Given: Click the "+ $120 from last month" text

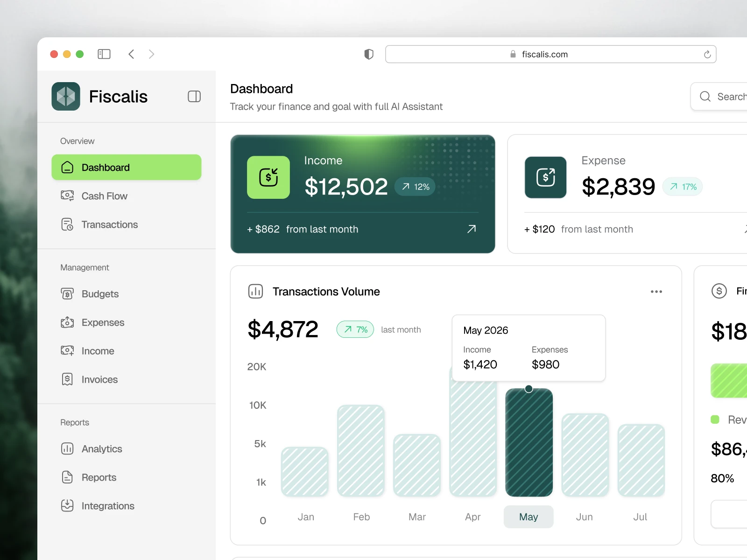Looking at the screenshot, I should (578, 229).
